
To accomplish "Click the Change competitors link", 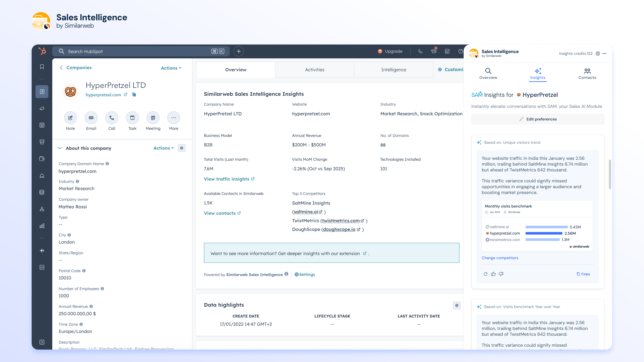I will [x=500, y=258].
